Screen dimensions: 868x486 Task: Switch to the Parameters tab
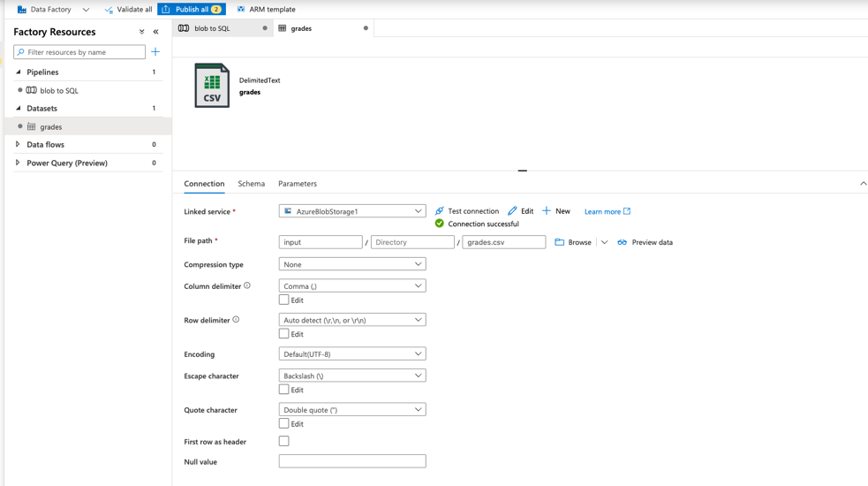298,184
